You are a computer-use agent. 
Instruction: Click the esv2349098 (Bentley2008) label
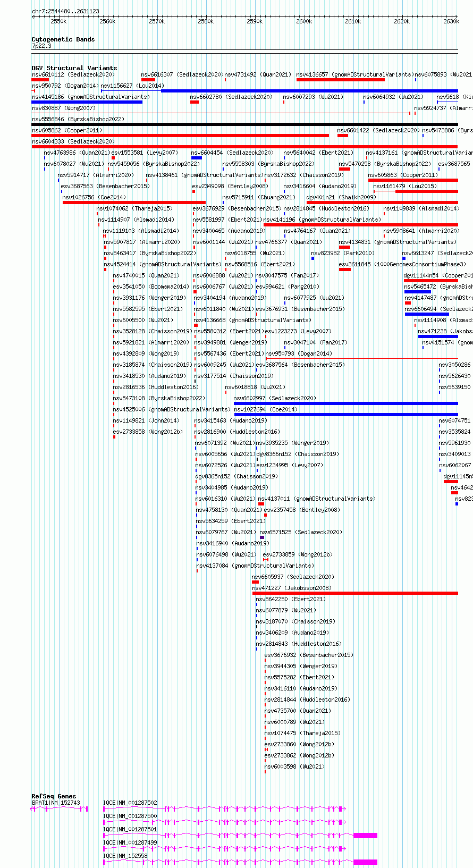230,186
